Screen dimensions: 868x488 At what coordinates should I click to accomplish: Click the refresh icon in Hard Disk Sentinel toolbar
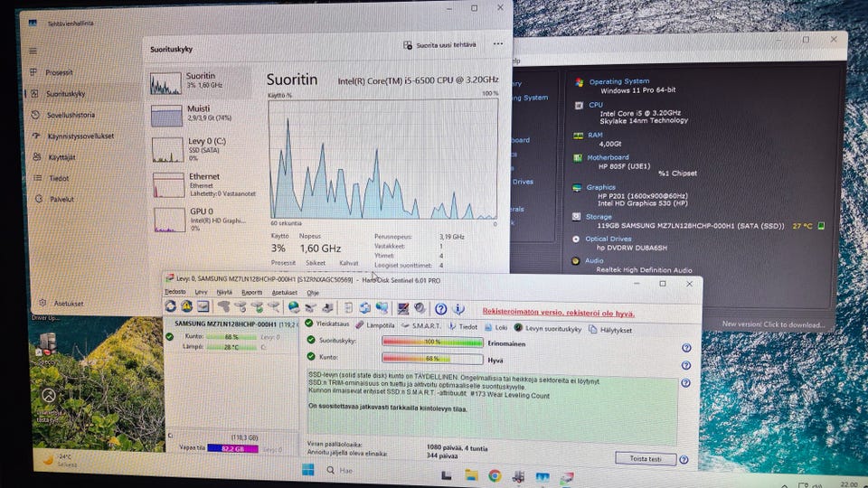[x=171, y=306]
